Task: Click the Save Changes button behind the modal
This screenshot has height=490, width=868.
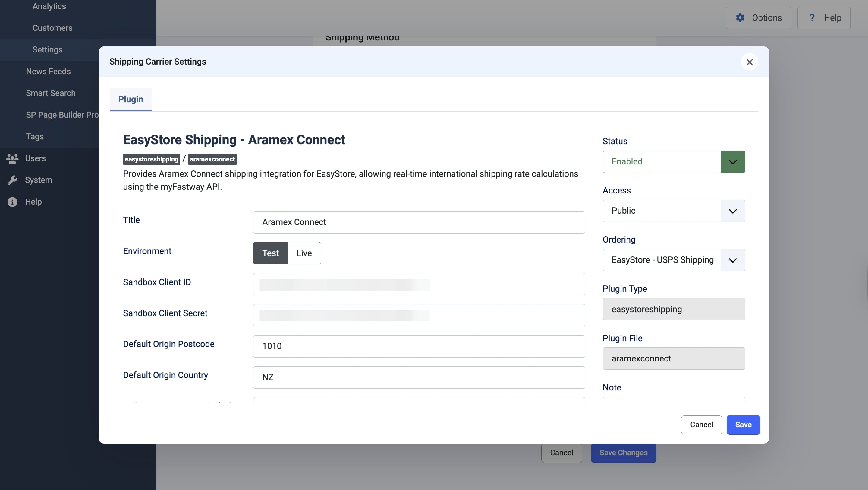Action: (x=623, y=453)
